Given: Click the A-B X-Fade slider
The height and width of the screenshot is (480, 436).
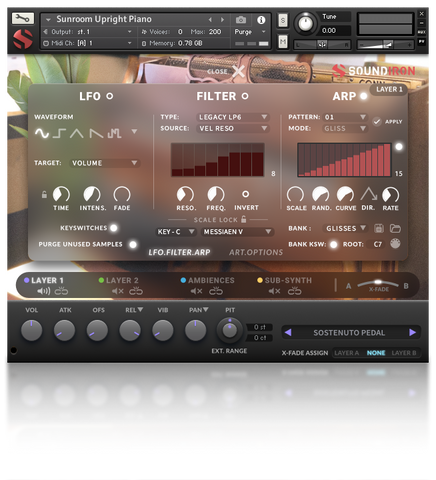Looking at the screenshot, I should (378, 284).
